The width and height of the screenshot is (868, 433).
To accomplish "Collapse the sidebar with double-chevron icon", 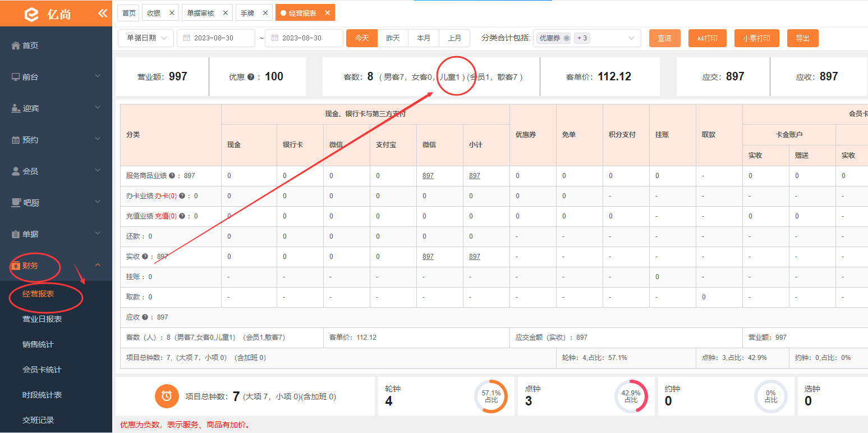I will click(103, 13).
